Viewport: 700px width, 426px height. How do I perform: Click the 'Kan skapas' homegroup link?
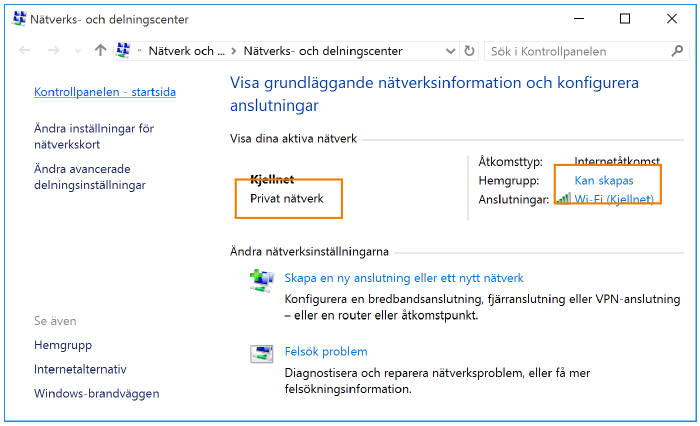[x=603, y=180]
